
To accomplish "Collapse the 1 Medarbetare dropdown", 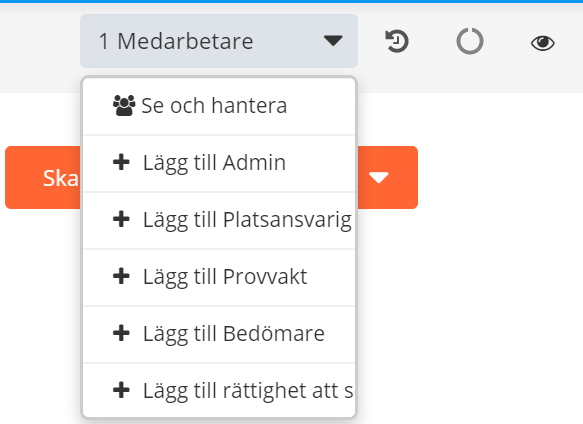I will pyautogui.click(x=219, y=41).
